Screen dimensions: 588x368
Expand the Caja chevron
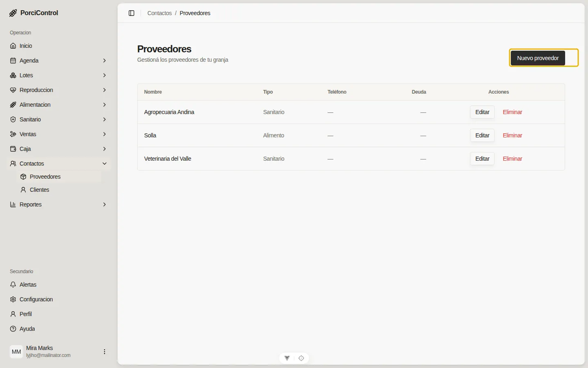pos(105,149)
